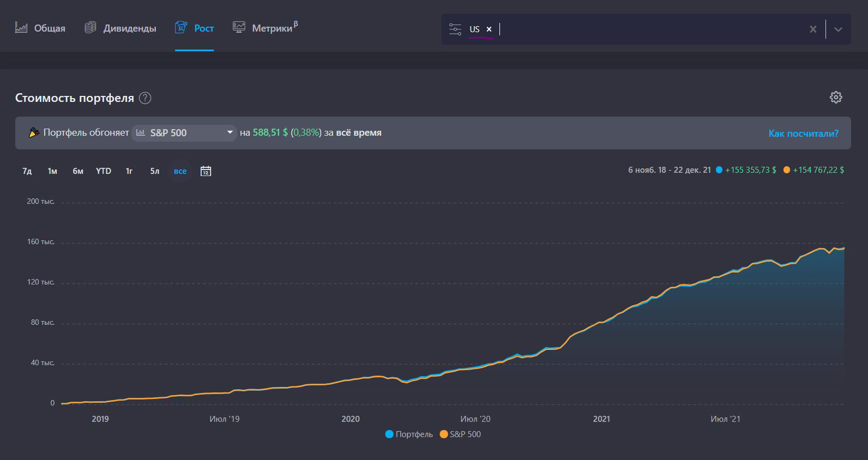Click the Как посчитали? link
868x460 pixels.
click(803, 133)
